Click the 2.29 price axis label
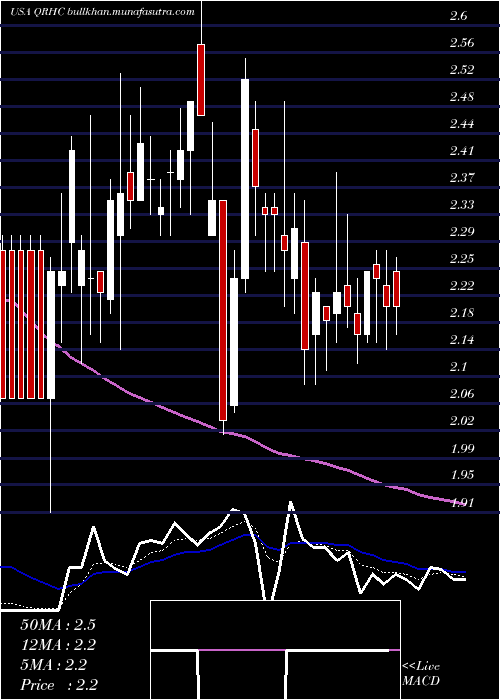The width and height of the screenshot is (500, 700). [462, 232]
